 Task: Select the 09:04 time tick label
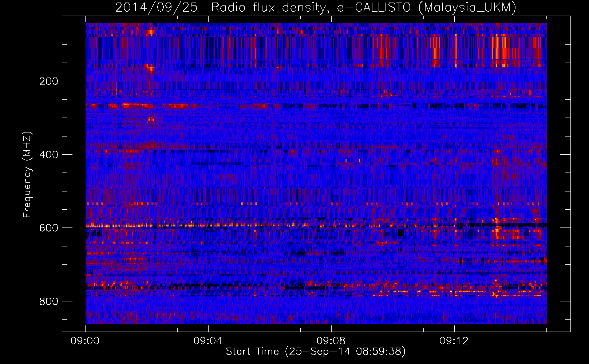point(208,341)
